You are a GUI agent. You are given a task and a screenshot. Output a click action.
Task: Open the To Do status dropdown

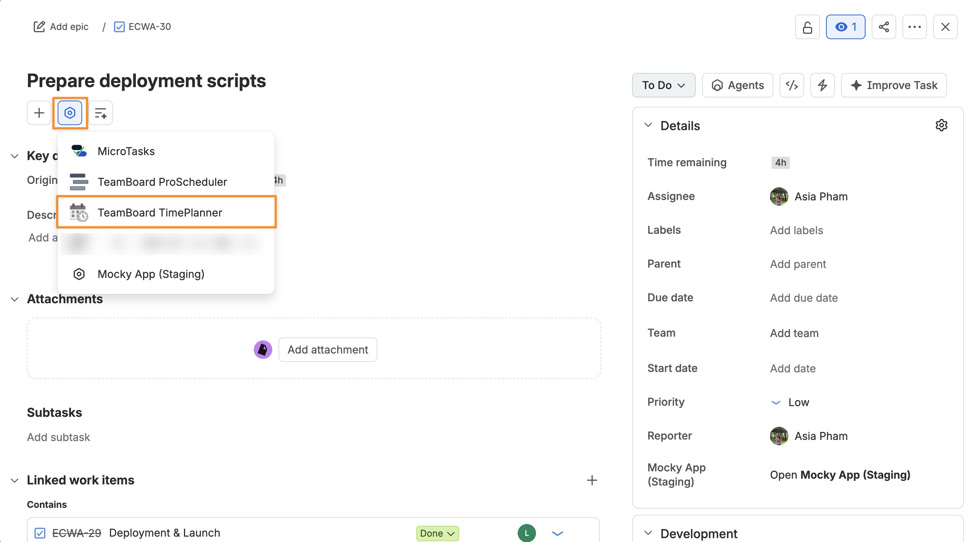tap(664, 85)
